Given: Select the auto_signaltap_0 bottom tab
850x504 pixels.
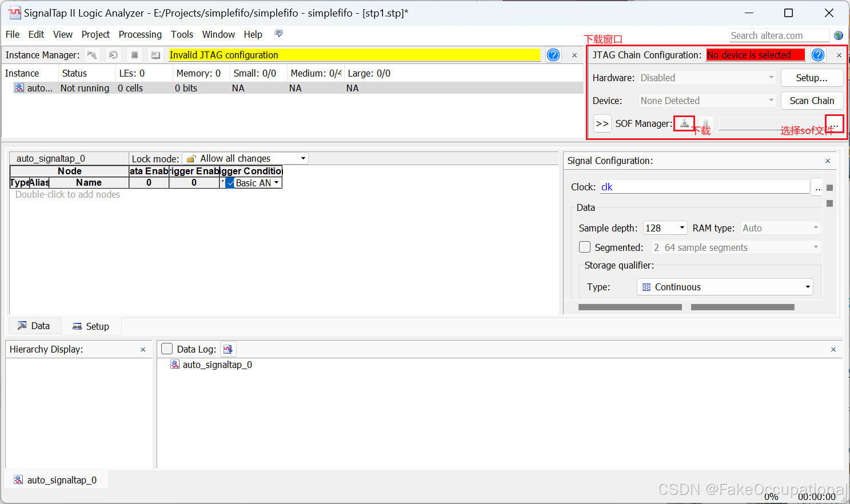Looking at the screenshot, I should pos(55,480).
